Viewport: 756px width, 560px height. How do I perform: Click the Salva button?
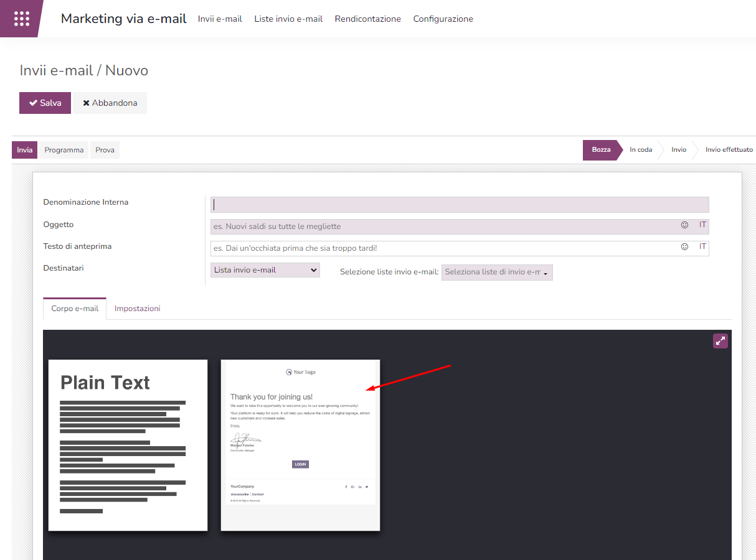pyautogui.click(x=45, y=103)
